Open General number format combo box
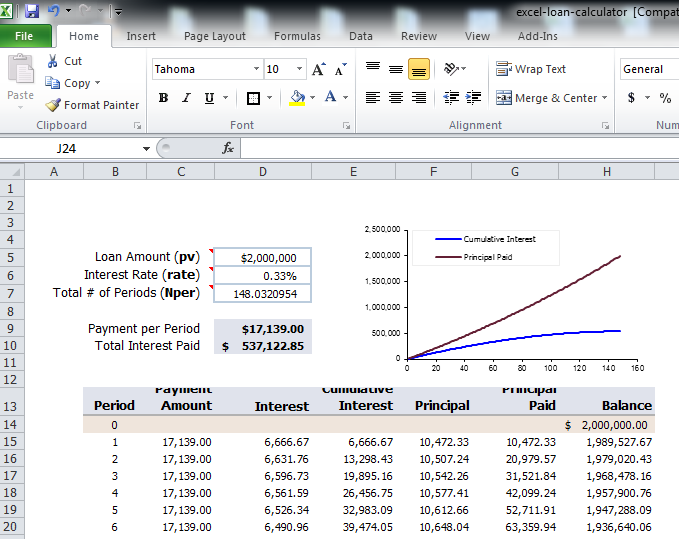 pos(649,69)
